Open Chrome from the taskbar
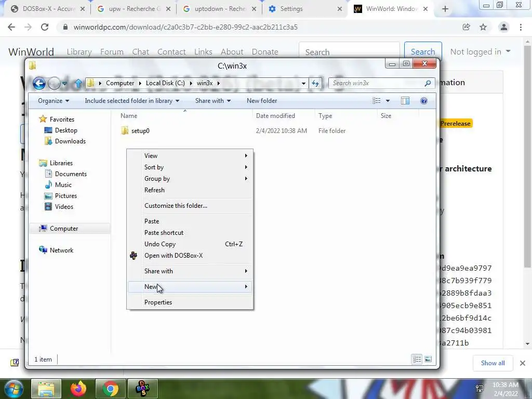 [x=110, y=389]
